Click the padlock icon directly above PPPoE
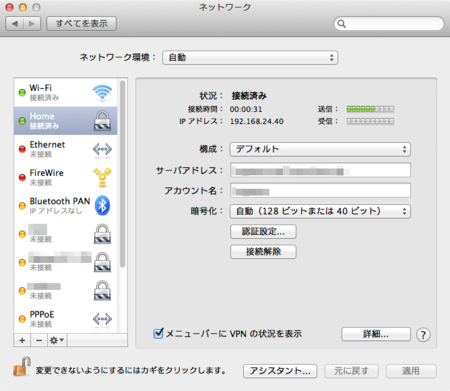Viewport: 450px width, 391px height. click(x=102, y=290)
